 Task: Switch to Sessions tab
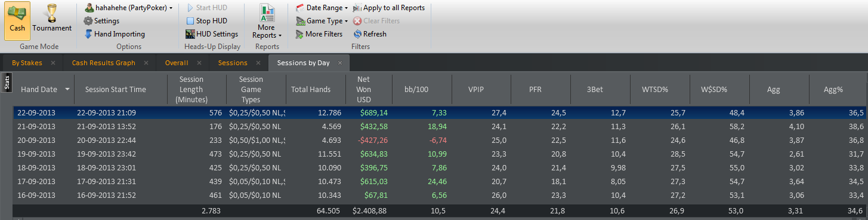click(233, 63)
